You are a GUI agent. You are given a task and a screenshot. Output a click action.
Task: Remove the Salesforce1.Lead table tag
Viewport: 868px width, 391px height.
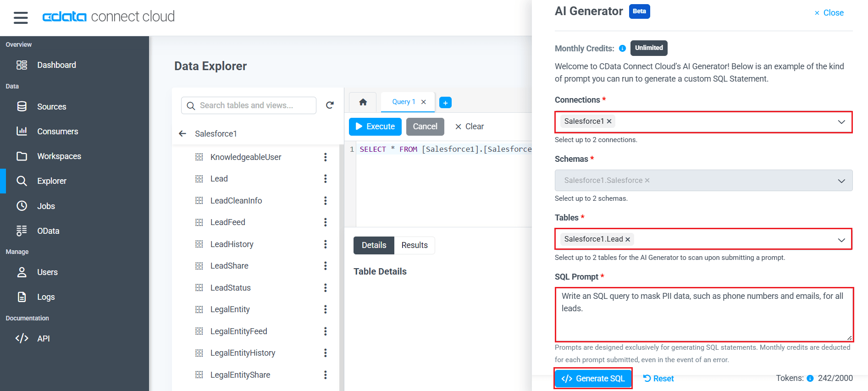(x=628, y=239)
